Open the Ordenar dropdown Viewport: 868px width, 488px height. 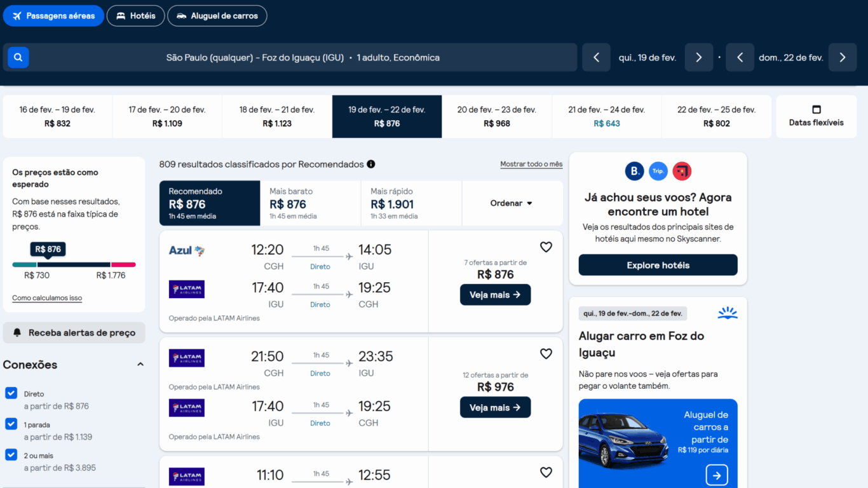tap(510, 203)
